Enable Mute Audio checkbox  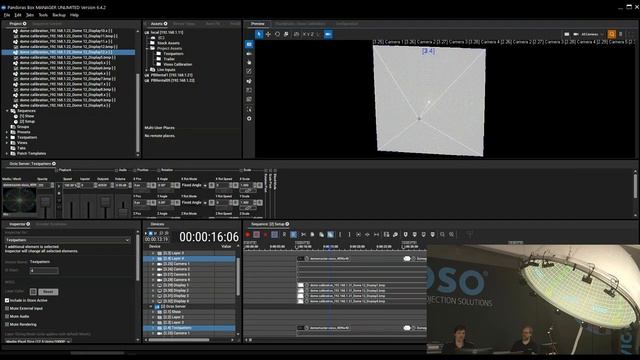pos(7,316)
